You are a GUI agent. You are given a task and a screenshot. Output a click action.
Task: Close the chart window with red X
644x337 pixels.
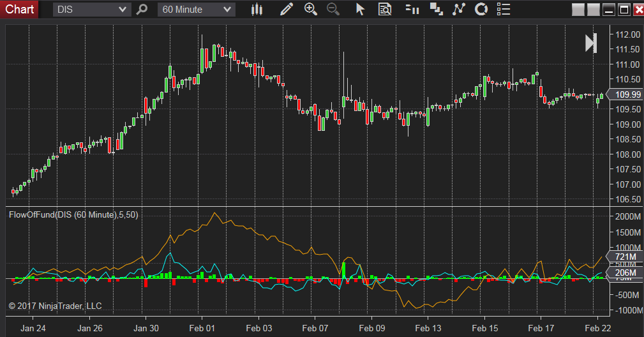coord(639,10)
